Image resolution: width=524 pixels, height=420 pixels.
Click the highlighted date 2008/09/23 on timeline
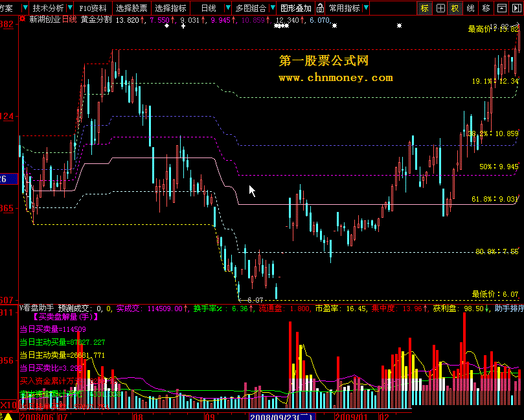(x=282, y=417)
